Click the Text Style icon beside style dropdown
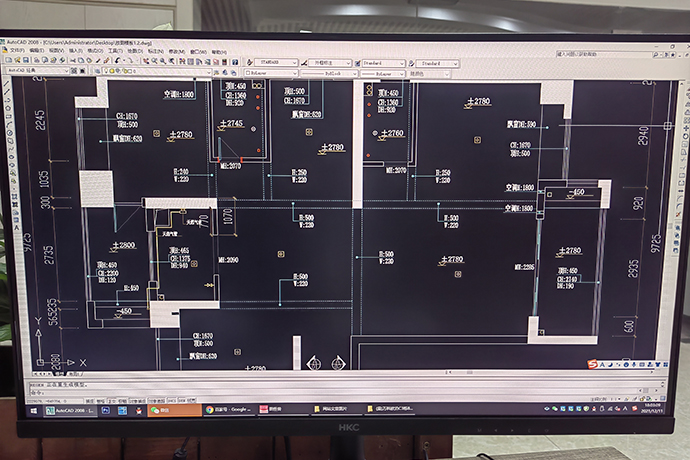This screenshot has height=460, width=690. 250,63
